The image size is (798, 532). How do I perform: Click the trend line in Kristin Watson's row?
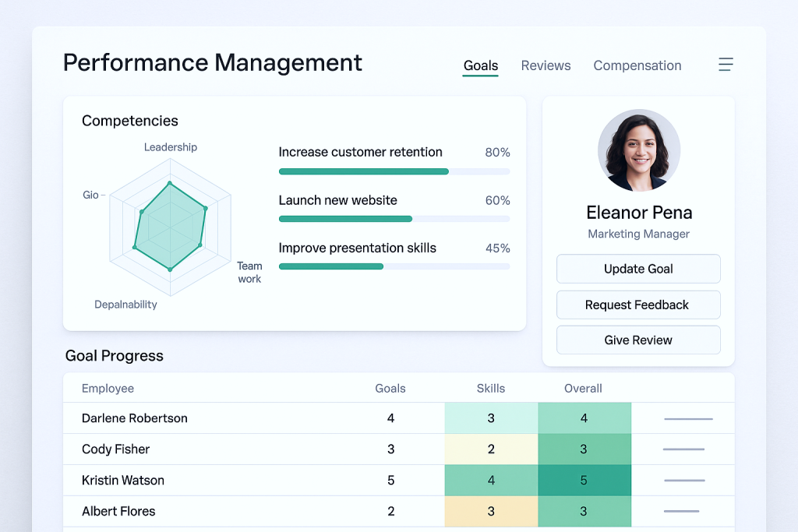pos(684,481)
